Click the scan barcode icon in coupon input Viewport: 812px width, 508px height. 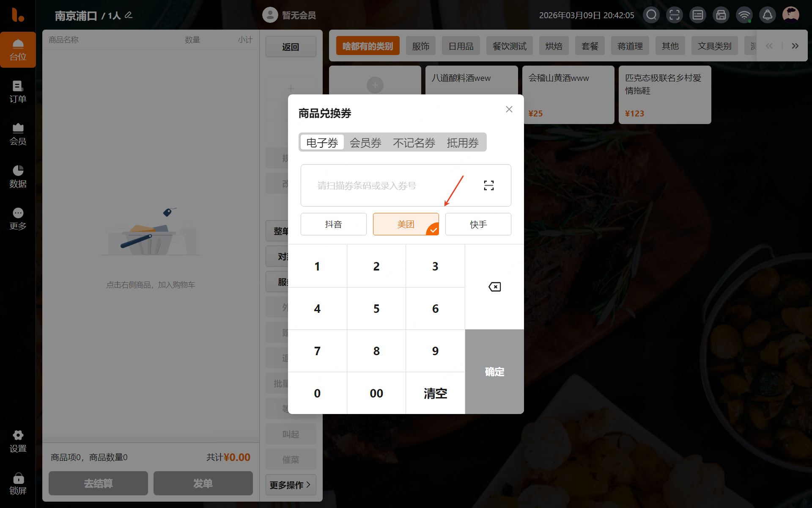(x=488, y=185)
